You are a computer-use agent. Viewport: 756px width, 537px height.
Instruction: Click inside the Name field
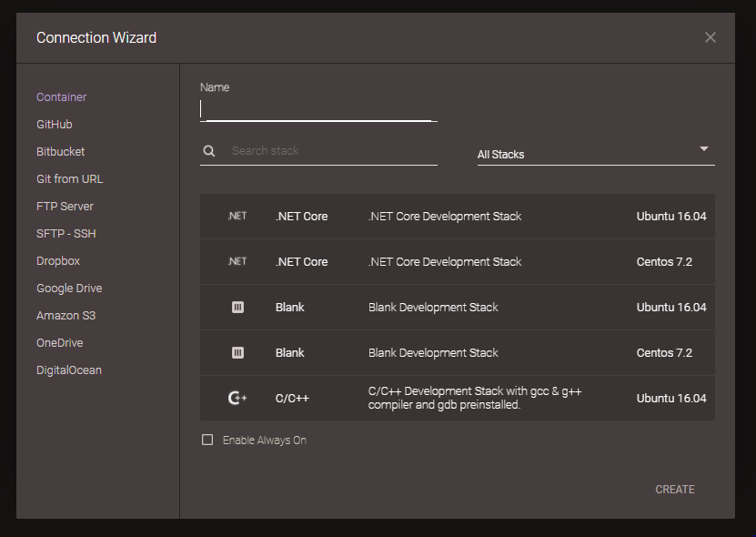318,108
